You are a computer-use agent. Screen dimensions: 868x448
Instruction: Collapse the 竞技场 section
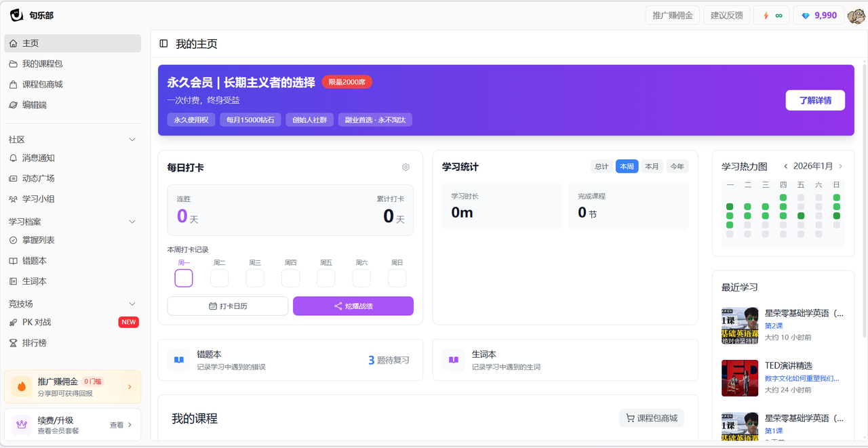tap(132, 304)
